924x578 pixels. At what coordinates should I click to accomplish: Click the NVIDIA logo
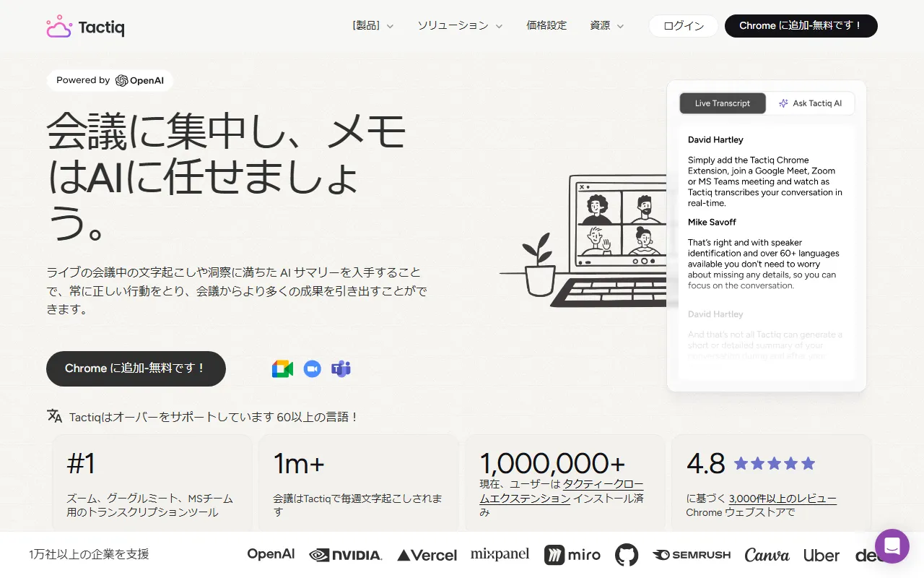pyautogui.click(x=345, y=555)
